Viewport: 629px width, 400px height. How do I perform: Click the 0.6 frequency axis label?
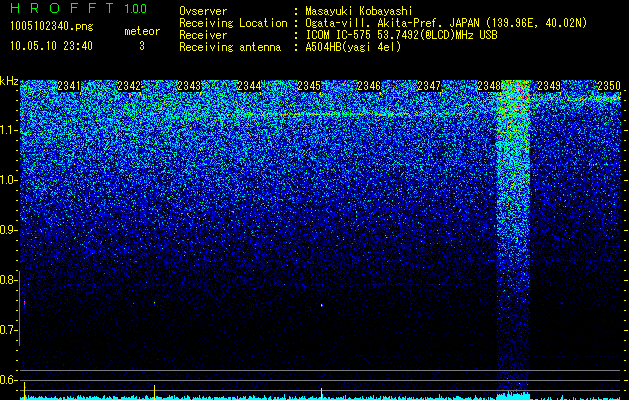pyautogui.click(x=8, y=380)
